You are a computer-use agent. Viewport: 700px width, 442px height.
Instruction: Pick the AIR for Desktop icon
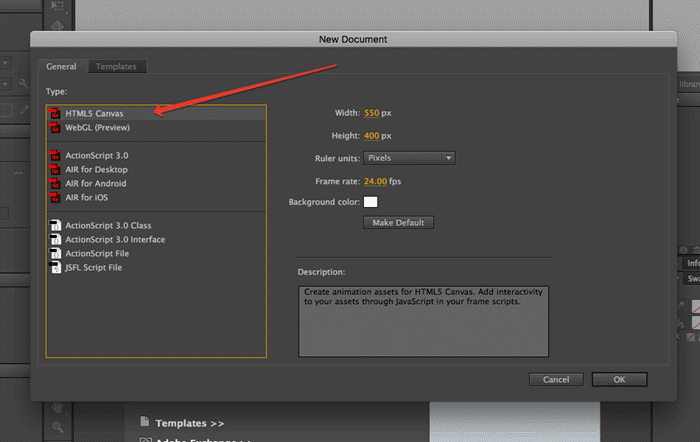(55, 170)
